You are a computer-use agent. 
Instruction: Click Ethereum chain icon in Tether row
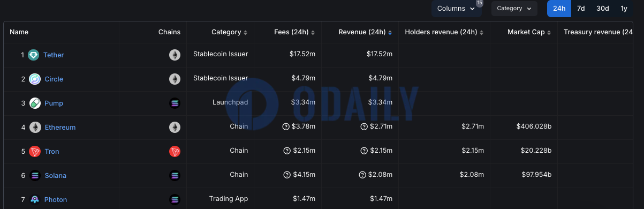[x=175, y=55]
